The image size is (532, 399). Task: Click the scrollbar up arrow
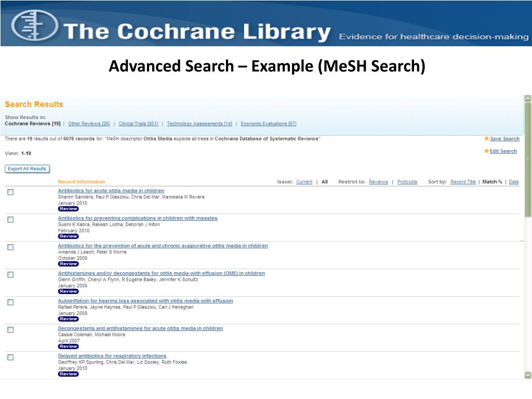point(528,98)
